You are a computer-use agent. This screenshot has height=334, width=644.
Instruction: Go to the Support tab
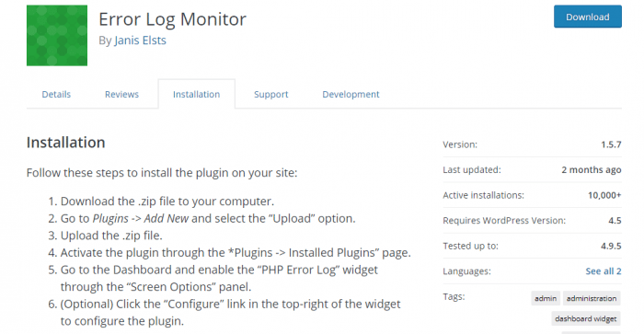271,94
